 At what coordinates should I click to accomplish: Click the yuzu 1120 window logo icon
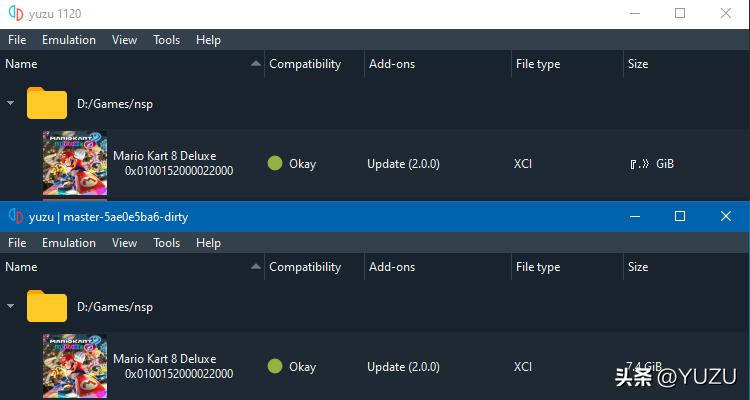coord(14,14)
